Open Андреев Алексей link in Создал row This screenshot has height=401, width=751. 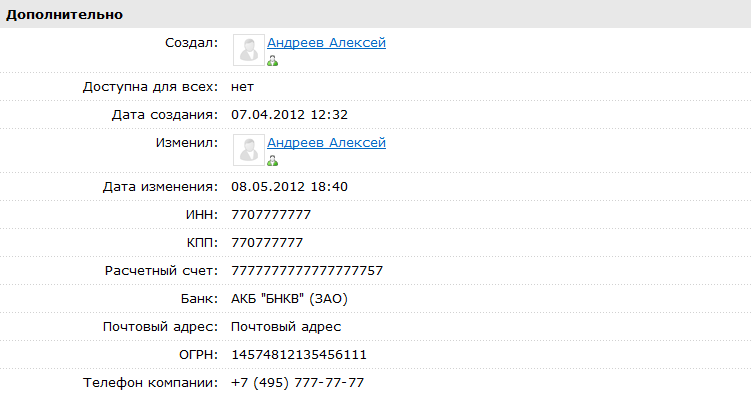326,43
